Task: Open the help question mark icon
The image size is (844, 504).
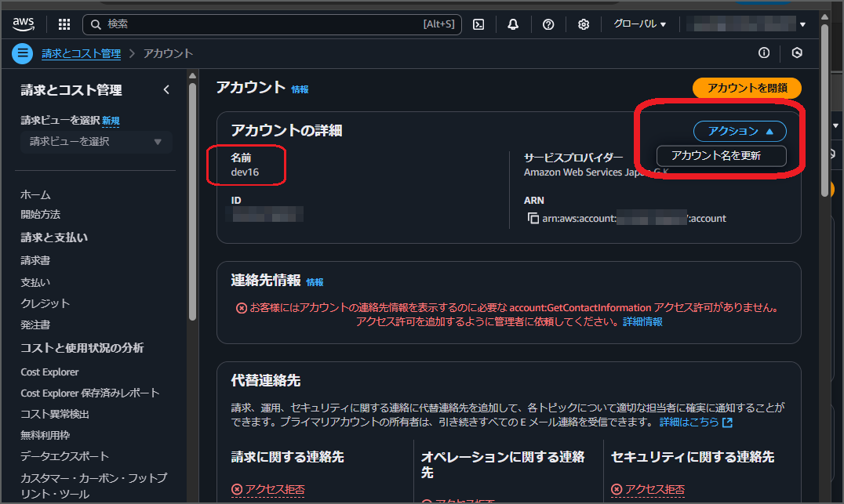Action: click(x=548, y=24)
